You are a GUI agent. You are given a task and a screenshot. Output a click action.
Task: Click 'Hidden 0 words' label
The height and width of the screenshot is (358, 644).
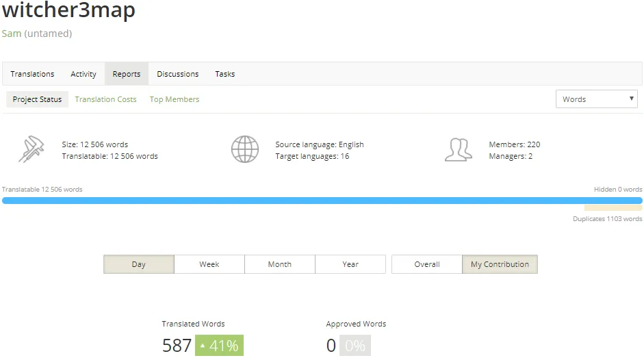[x=618, y=190]
